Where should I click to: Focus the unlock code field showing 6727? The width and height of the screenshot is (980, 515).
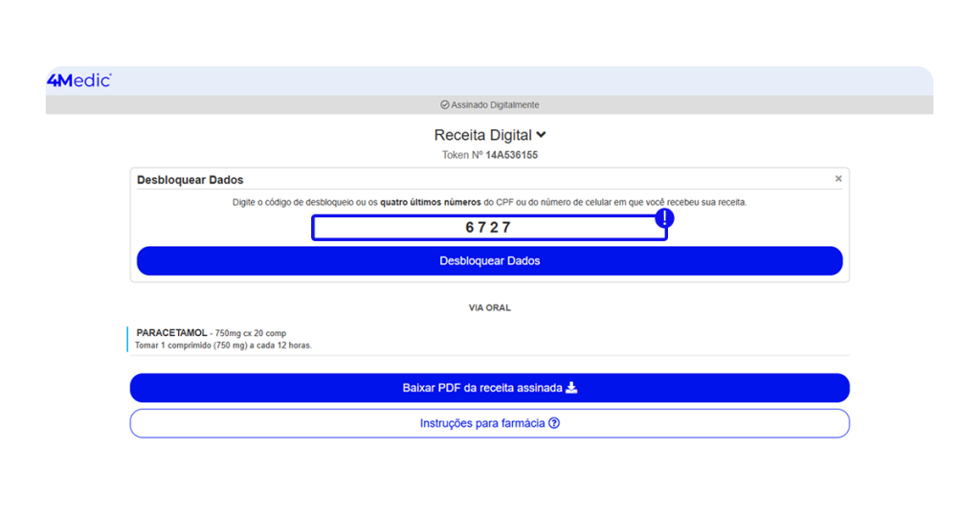(488, 228)
